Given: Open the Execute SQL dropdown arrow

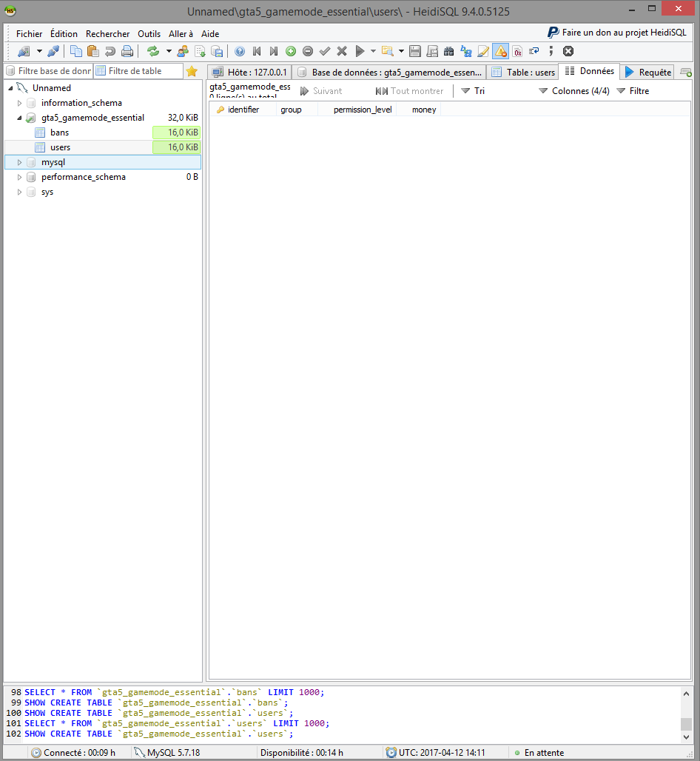Looking at the screenshot, I should coord(373,51).
